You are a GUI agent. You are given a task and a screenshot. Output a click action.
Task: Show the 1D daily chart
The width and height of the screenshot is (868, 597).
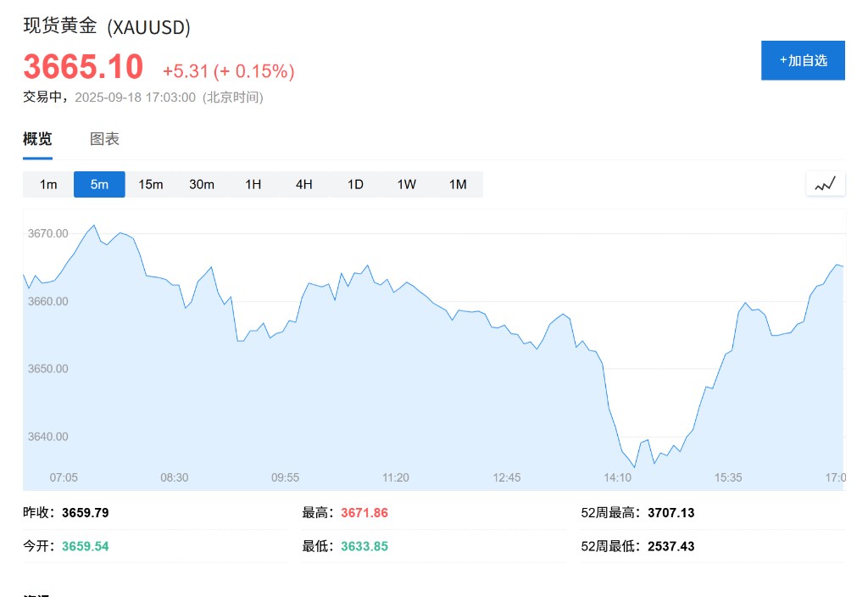(x=355, y=184)
